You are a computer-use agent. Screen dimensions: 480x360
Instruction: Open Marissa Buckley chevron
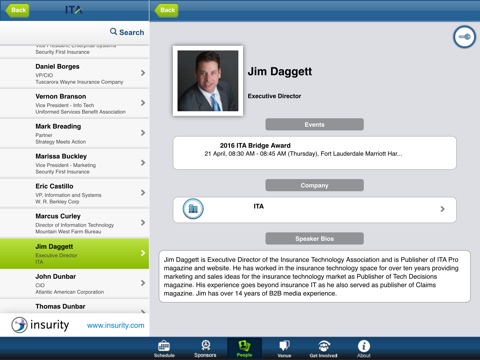point(143,163)
